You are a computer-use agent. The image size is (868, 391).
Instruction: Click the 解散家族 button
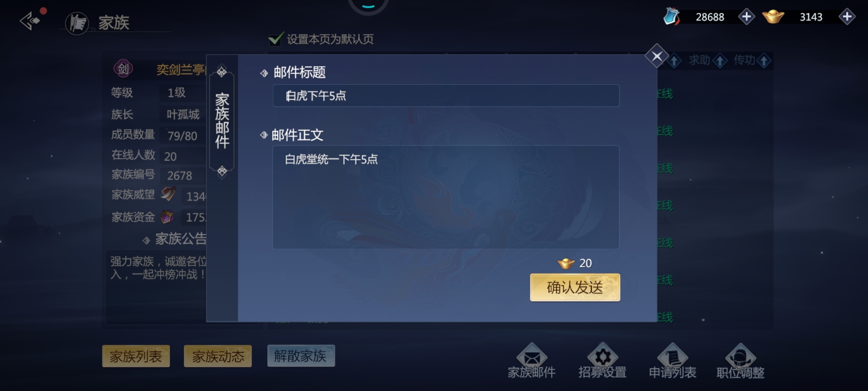click(x=301, y=356)
